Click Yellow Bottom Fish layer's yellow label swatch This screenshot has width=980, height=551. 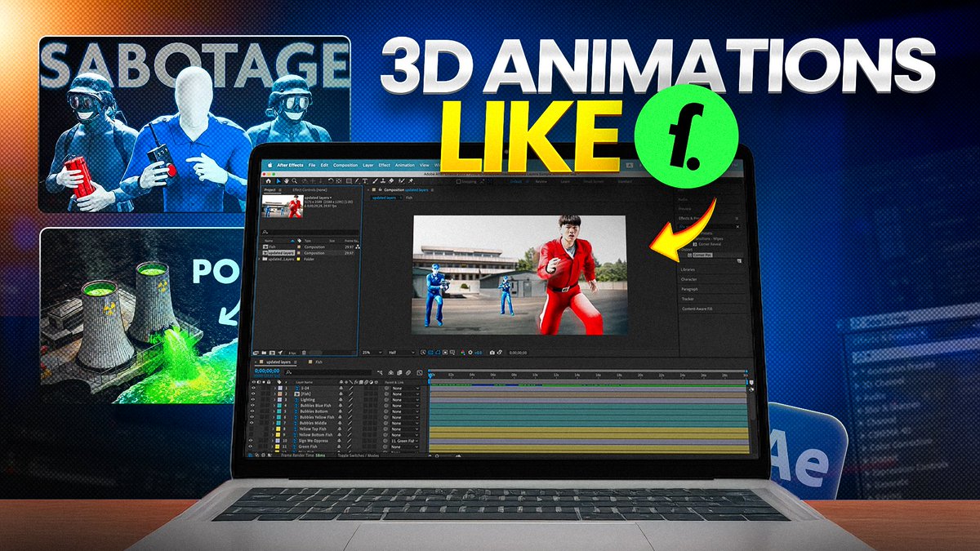click(x=278, y=435)
